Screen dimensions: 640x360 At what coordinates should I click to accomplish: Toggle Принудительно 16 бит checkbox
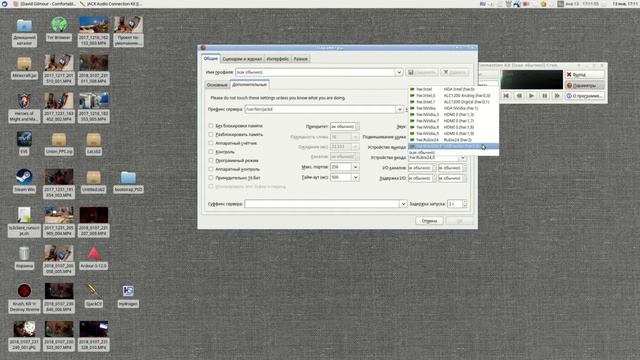click(x=211, y=178)
